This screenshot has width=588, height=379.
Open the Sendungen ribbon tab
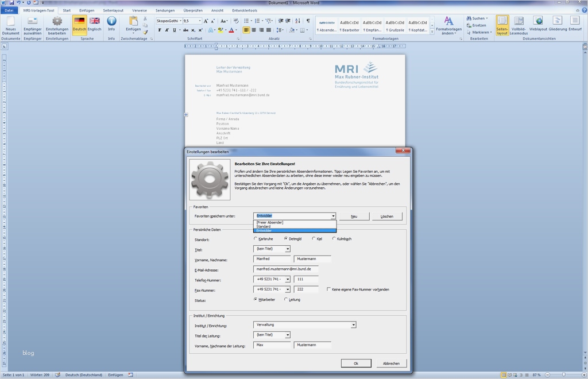pyautogui.click(x=165, y=10)
